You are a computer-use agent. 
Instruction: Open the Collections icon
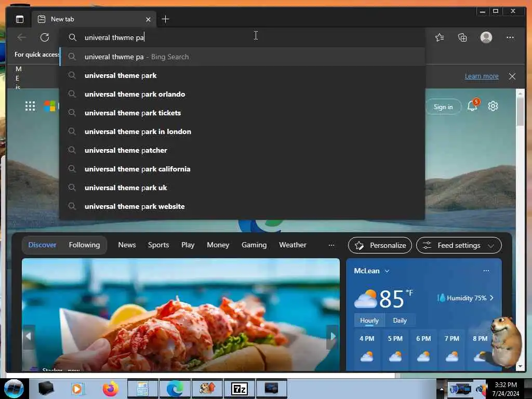pos(462,37)
